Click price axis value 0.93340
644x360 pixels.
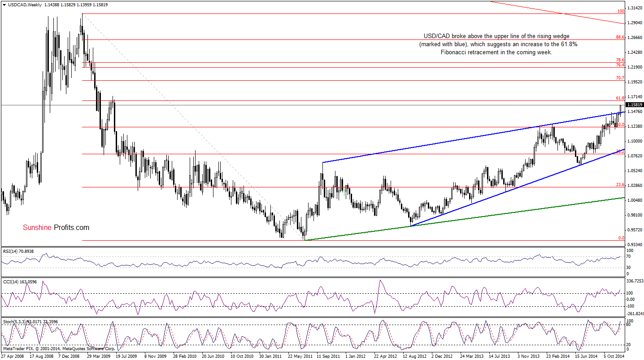[635, 244]
